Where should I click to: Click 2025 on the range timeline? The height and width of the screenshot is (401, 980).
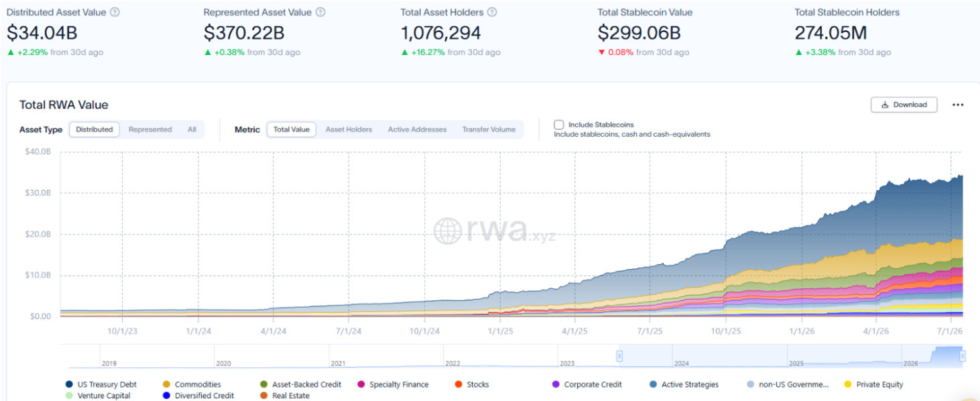click(796, 363)
